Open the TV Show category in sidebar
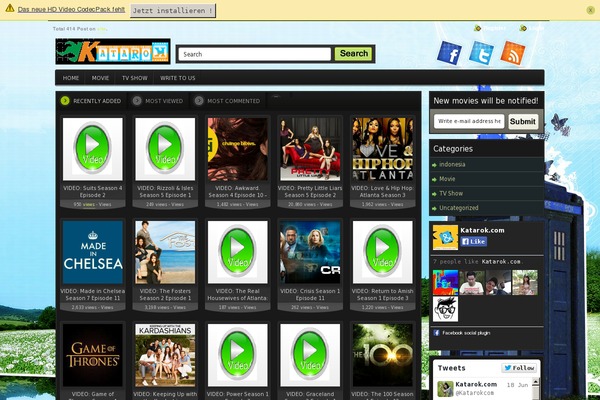600x400 pixels. pyautogui.click(x=451, y=193)
